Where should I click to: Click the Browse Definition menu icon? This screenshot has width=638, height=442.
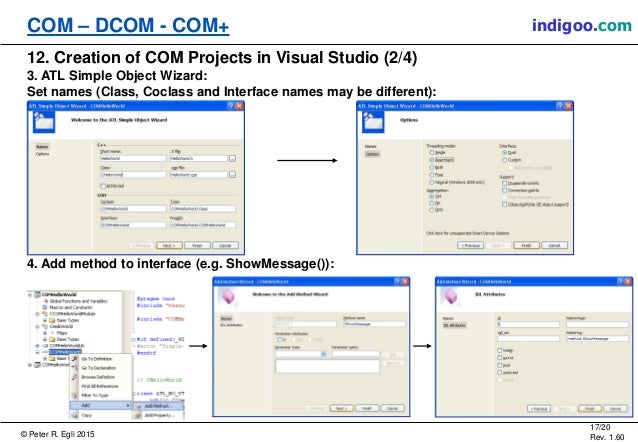[x=74, y=377]
